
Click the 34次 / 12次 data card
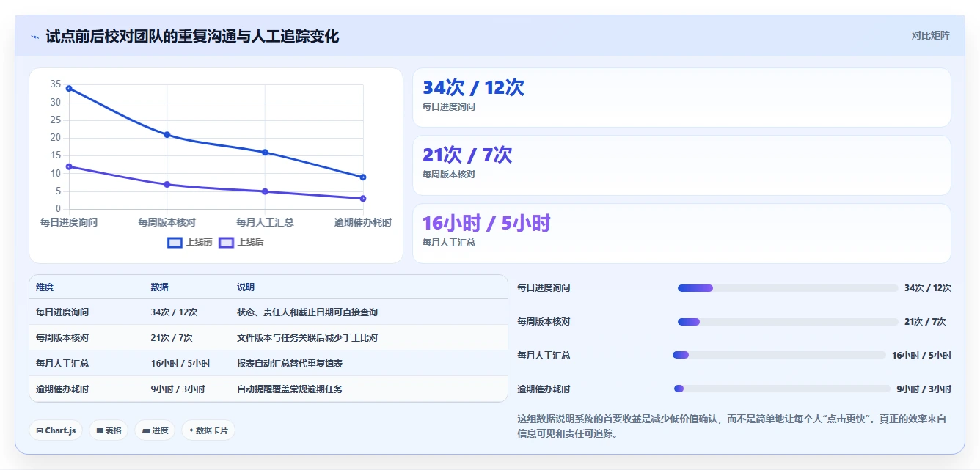[681, 98]
